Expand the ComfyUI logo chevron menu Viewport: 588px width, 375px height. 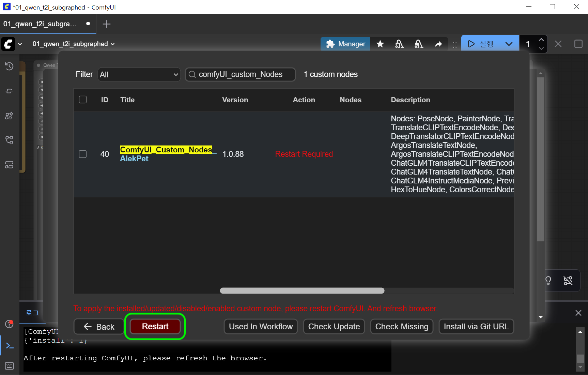pos(20,44)
